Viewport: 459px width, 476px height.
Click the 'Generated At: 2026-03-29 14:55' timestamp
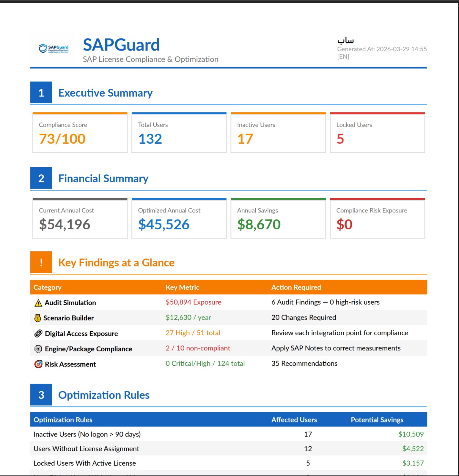pyautogui.click(x=382, y=49)
